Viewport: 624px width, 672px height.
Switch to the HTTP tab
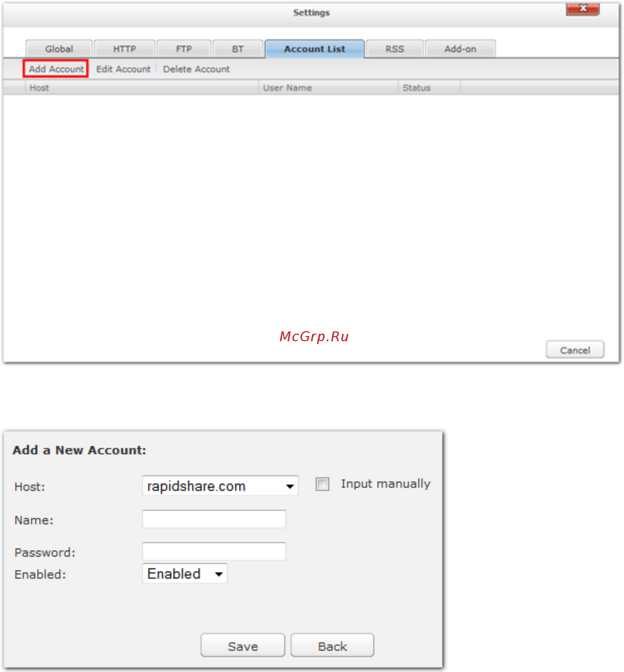[125, 49]
